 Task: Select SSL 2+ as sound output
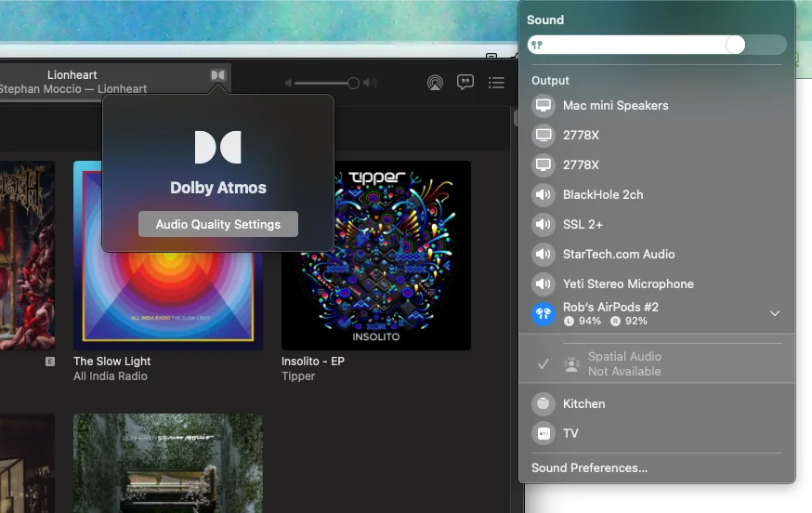(657, 224)
